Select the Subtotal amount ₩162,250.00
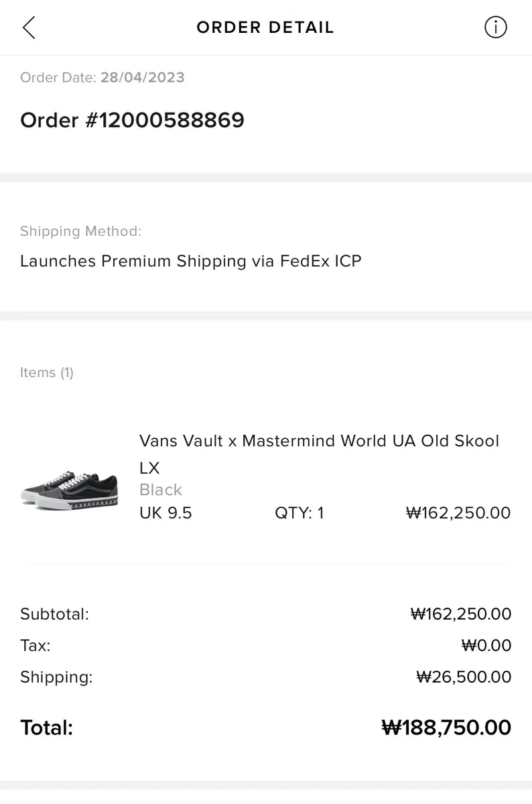 pos(461,614)
